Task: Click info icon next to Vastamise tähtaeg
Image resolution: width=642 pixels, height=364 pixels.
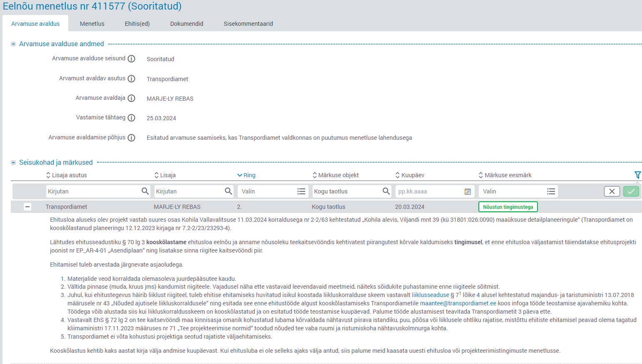Action: pyautogui.click(x=131, y=118)
